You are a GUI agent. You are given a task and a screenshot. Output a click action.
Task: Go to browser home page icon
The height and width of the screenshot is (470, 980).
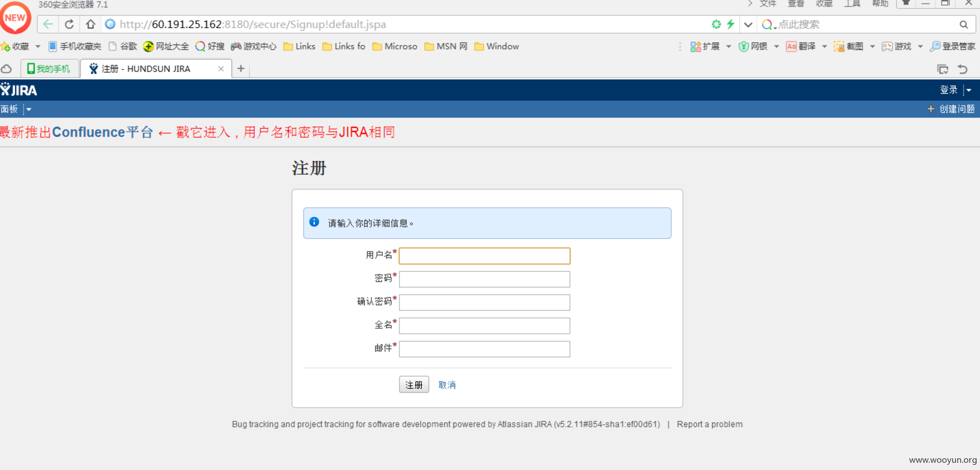[90, 24]
